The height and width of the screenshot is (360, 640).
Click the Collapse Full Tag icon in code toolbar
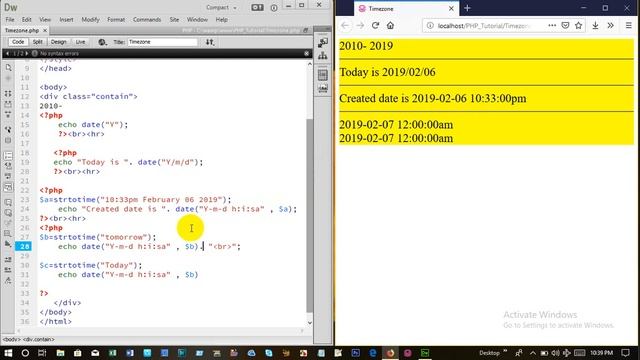coord(8,93)
